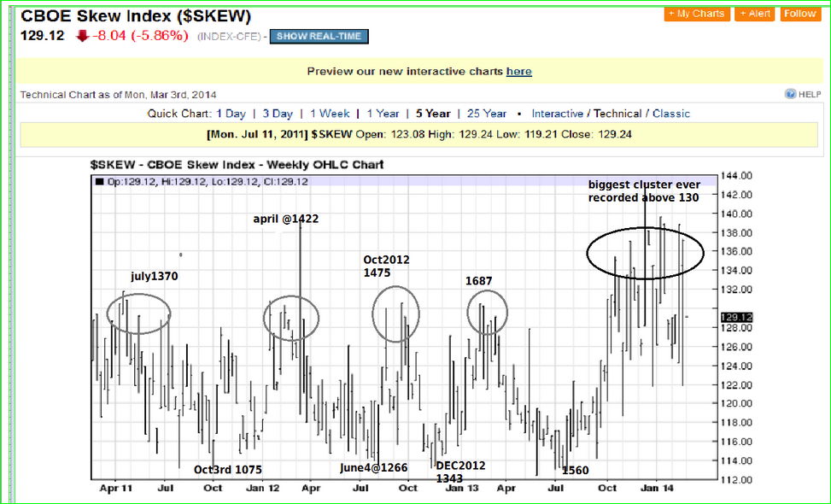Select the 3 Day quick chart
This screenshot has height=504, width=831.
click(278, 114)
